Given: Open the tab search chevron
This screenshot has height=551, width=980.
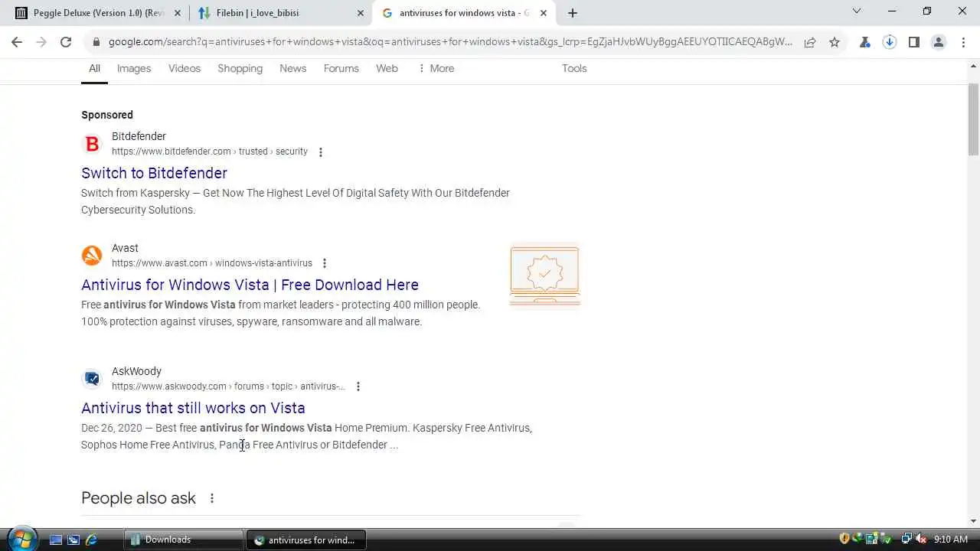Looking at the screenshot, I should pos(857,11).
